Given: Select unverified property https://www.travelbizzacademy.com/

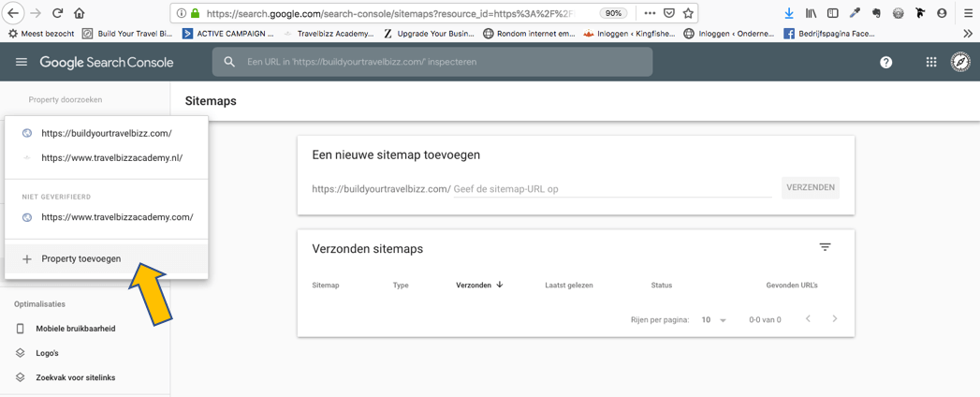Looking at the screenshot, I should [107, 217].
